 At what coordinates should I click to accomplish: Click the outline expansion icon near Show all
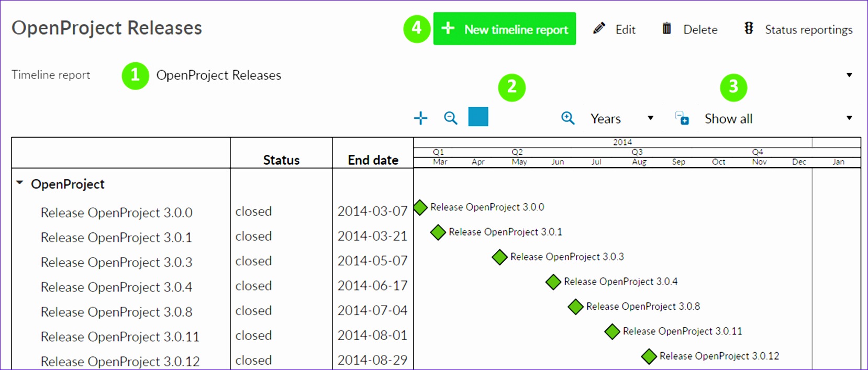tap(682, 118)
